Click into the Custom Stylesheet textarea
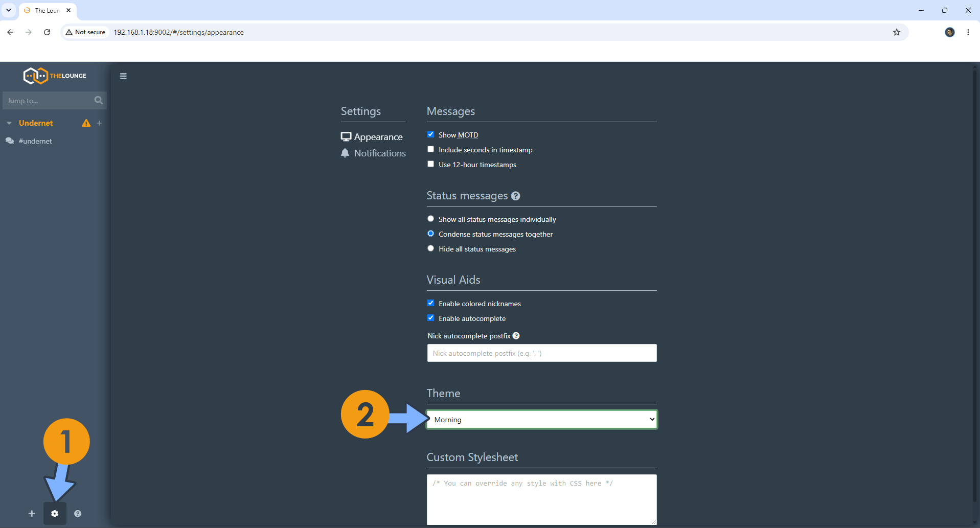 (542, 499)
